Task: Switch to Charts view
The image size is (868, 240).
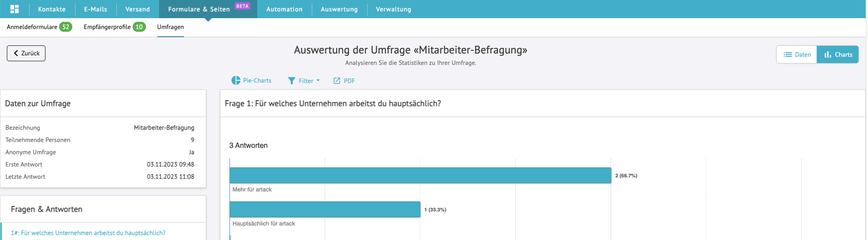Action: point(838,54)
